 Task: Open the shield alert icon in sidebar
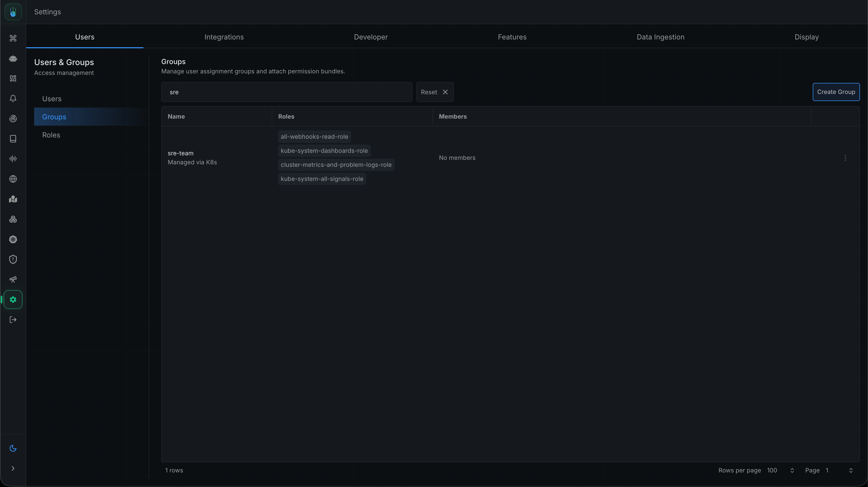pos(13,259)
